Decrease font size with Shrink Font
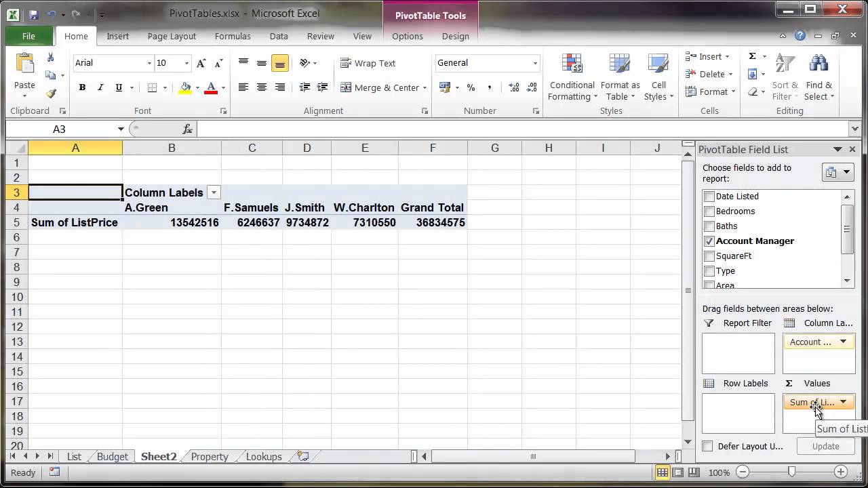Screen dimensions: 868x488 point(218,63)
